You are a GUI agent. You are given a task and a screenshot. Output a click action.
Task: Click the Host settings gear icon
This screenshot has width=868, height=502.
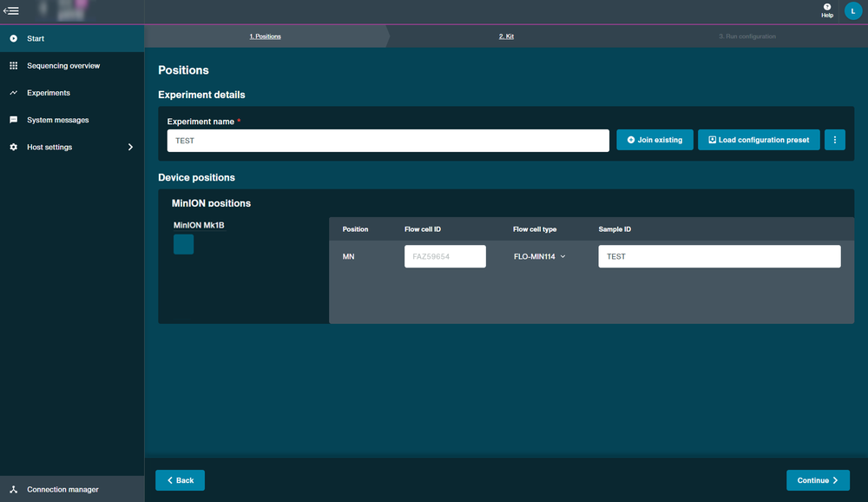[x=13, y=147]
